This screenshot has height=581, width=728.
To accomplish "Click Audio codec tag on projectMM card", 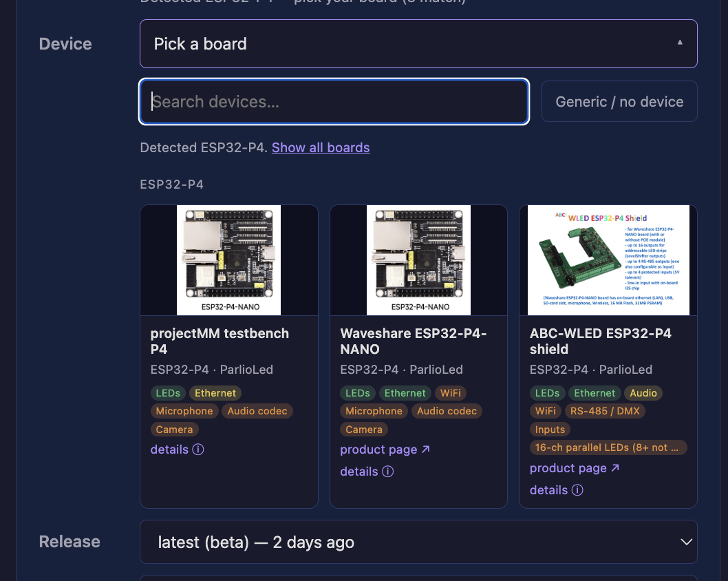I will [257, 411].
